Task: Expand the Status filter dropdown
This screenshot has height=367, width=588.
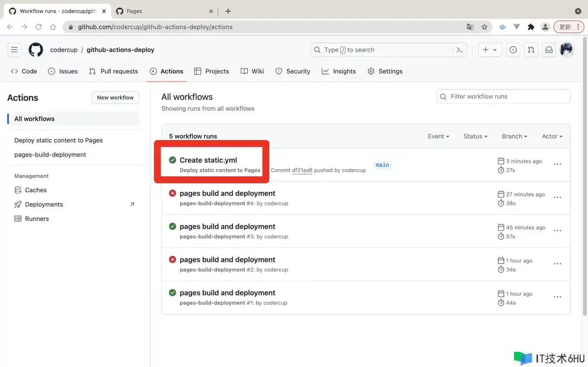Action: pos(475,136)
